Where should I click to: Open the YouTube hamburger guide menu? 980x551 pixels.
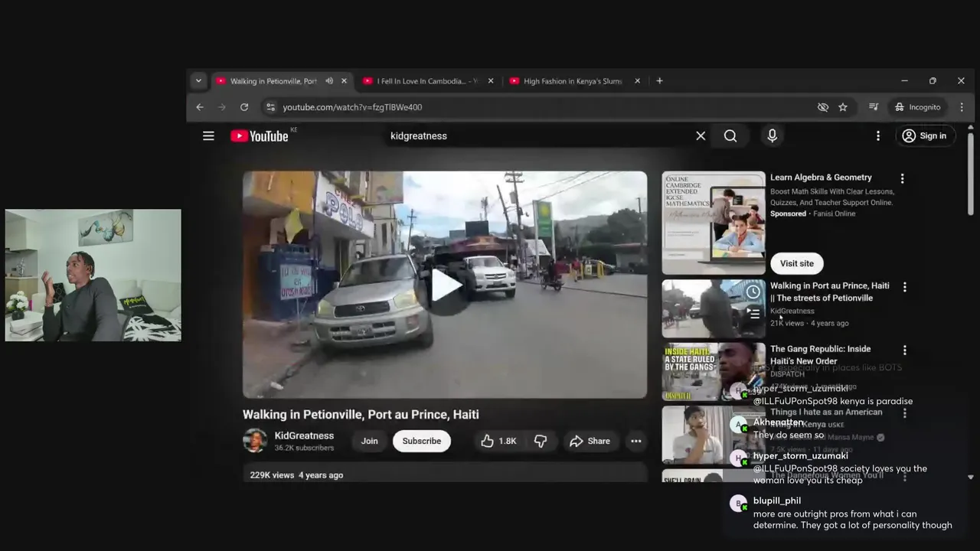tap(208, 135)
